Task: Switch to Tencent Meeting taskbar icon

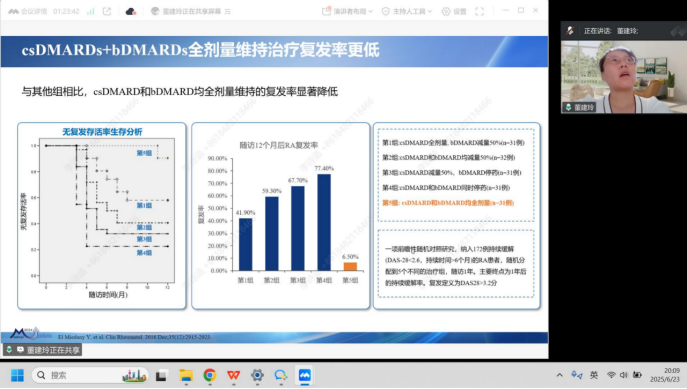Action: (305, 375)
